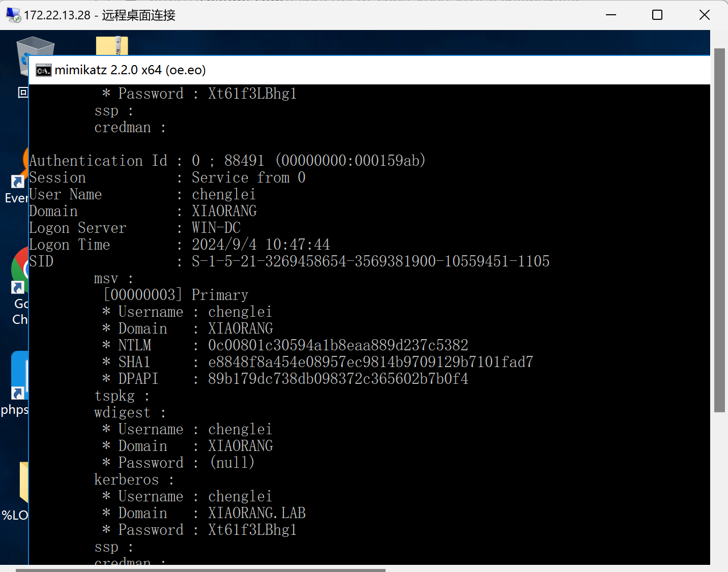Click the Logon Time 2024/9/4 10:47:44
Viewport: 728px width, 572px height.
click(x=260, y=245)
